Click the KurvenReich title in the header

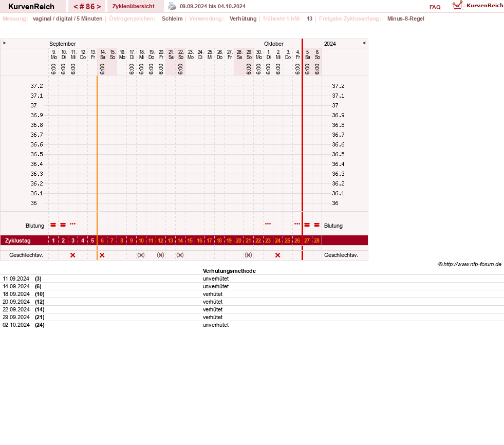(31, 7)
